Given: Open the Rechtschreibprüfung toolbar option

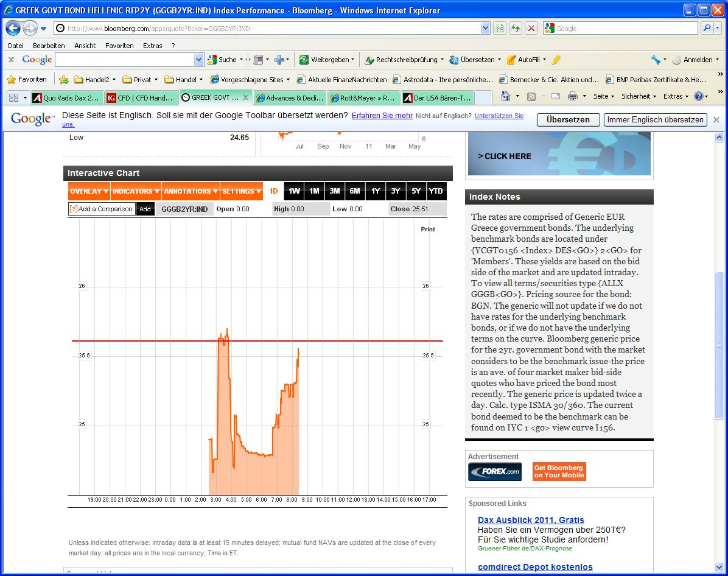Looking at the screenshot, I should click(404, 60).
